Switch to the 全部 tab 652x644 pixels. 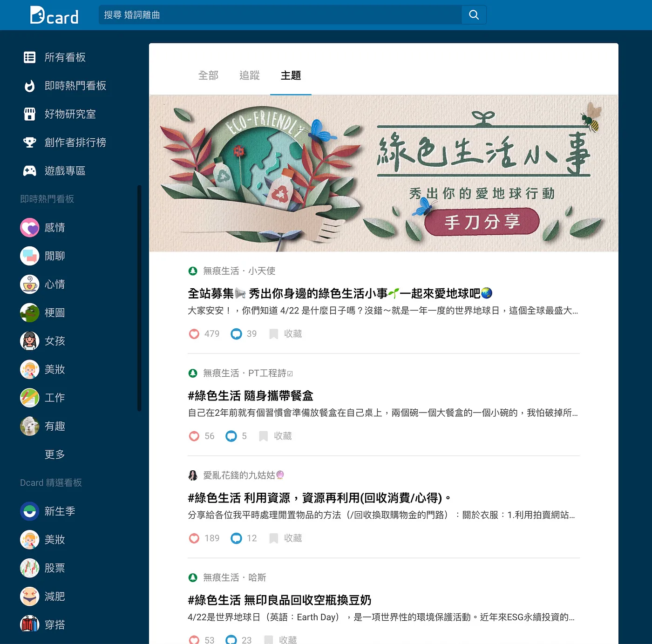pos(208,75)
